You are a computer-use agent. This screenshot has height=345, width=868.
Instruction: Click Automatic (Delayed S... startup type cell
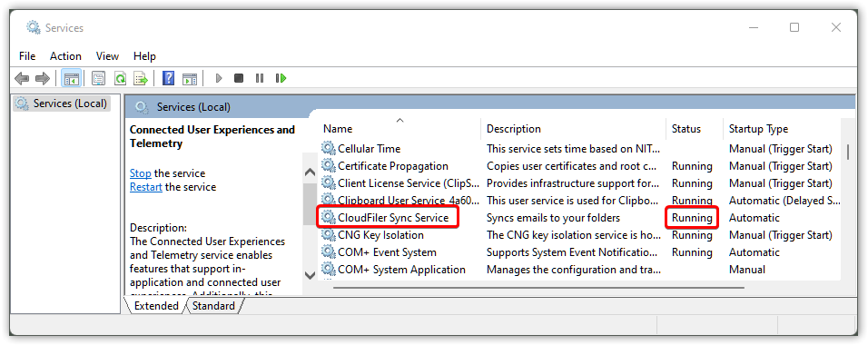pyautogui.click(x=784, y=200)
